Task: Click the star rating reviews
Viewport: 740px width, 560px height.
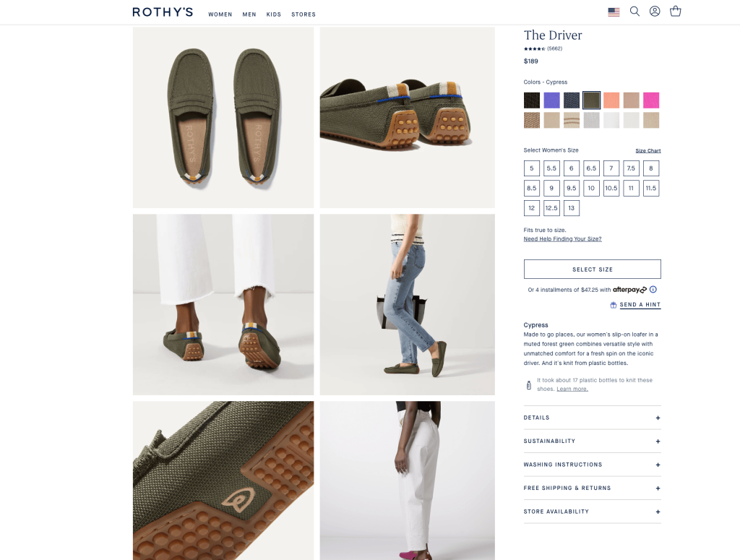Action: (543, 48)
